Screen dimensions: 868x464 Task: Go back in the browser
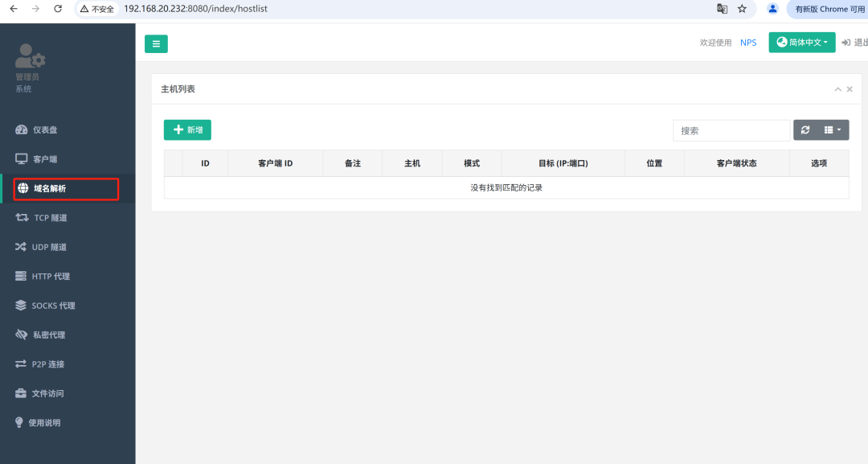[x=14, y=9]
